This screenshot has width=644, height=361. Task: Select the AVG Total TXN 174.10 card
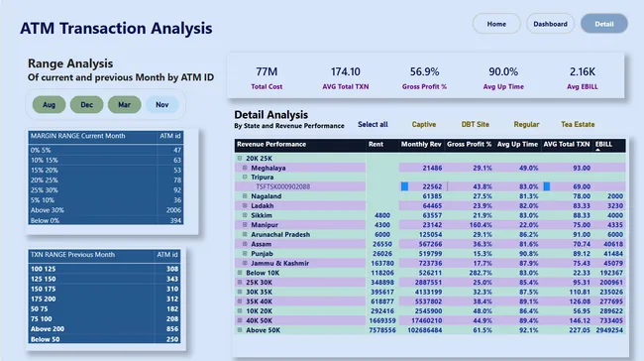(x=346, y=77)
